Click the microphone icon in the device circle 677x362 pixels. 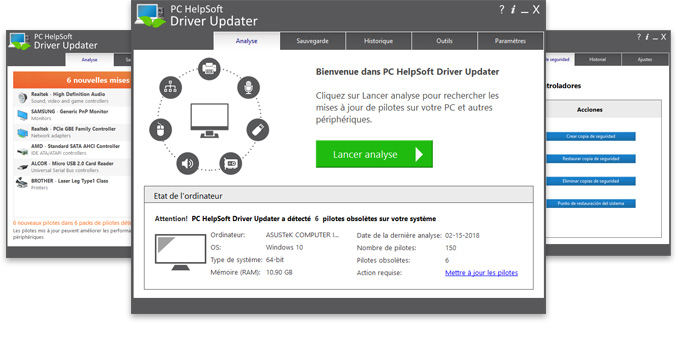coord(248,87)
